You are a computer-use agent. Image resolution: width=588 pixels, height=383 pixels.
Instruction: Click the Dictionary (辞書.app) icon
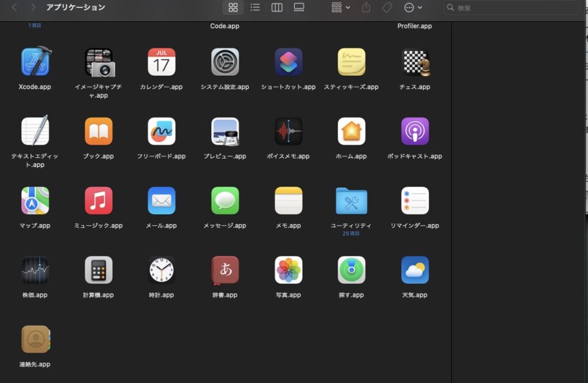point(225,270)
